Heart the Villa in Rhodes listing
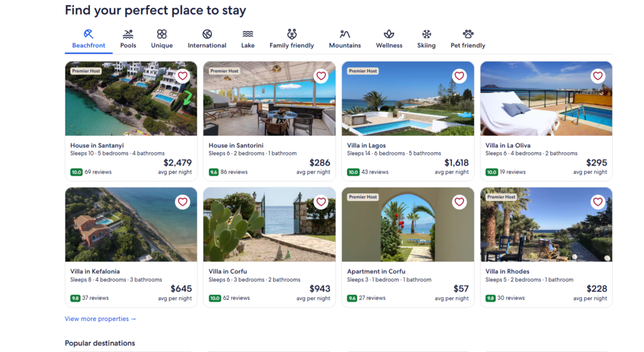 [597, 202]
